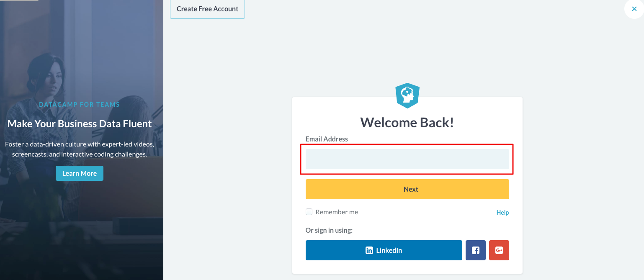The width and height of the screenshot is (644, 280).
Task: Click the 'DATACAMP FOR TEAMS' caption
Action: point(80,105)
